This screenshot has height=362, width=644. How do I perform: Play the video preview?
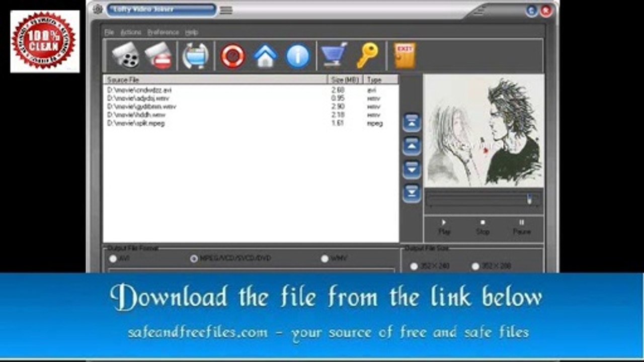point(444,227)
